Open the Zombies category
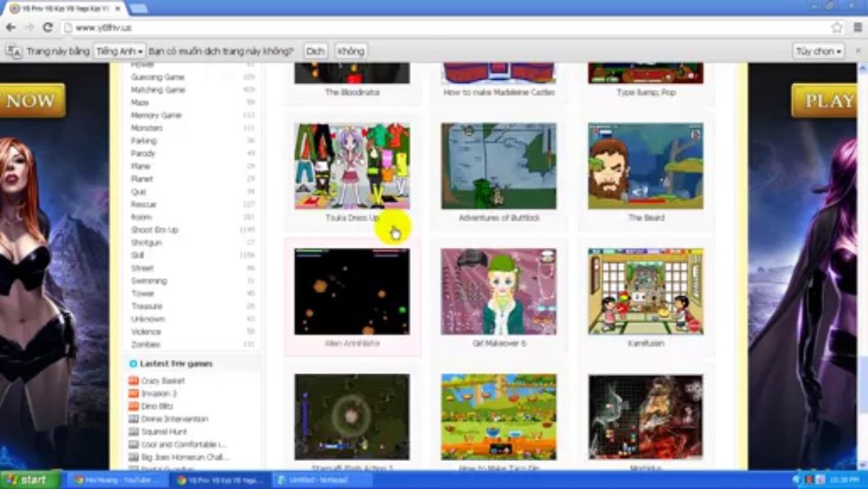The height and width of the screenshot is (489, 868). [145, 344]
